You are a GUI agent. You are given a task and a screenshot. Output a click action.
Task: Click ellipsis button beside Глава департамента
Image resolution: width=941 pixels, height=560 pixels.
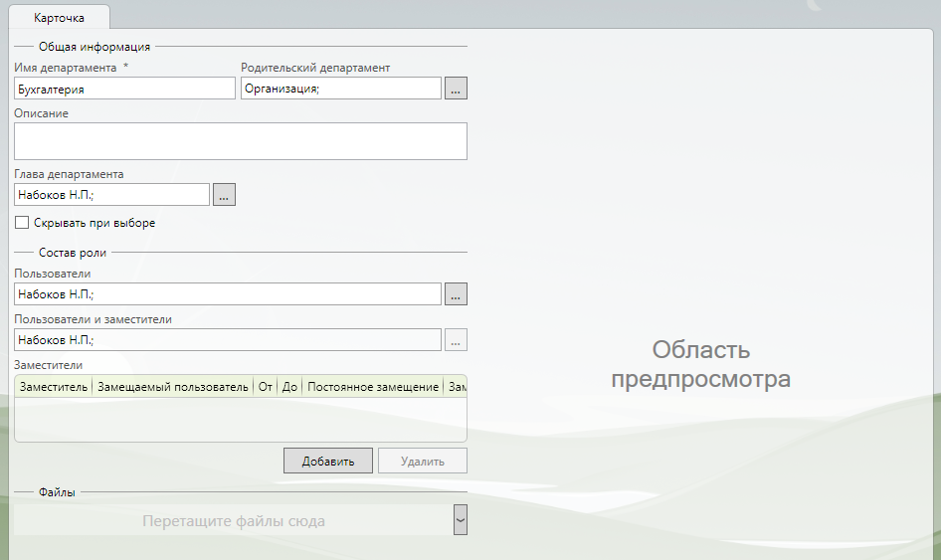coord(224,195)
